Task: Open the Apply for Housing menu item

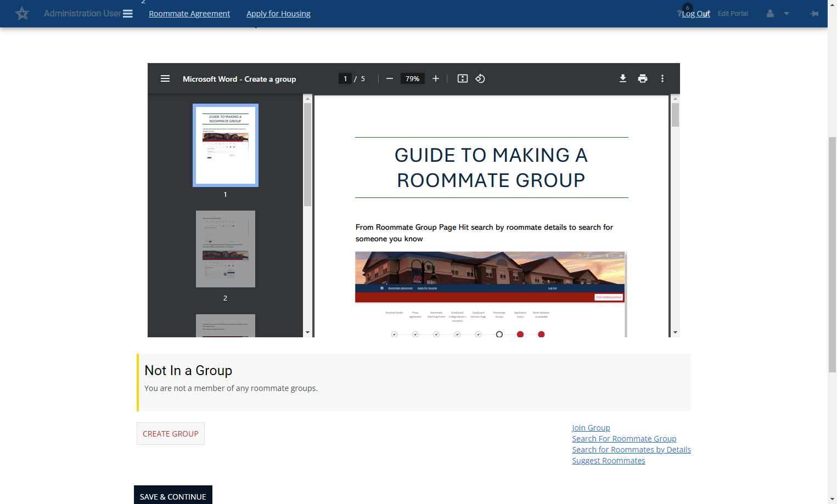Action: pyautogui.click(x=278, y=14)
